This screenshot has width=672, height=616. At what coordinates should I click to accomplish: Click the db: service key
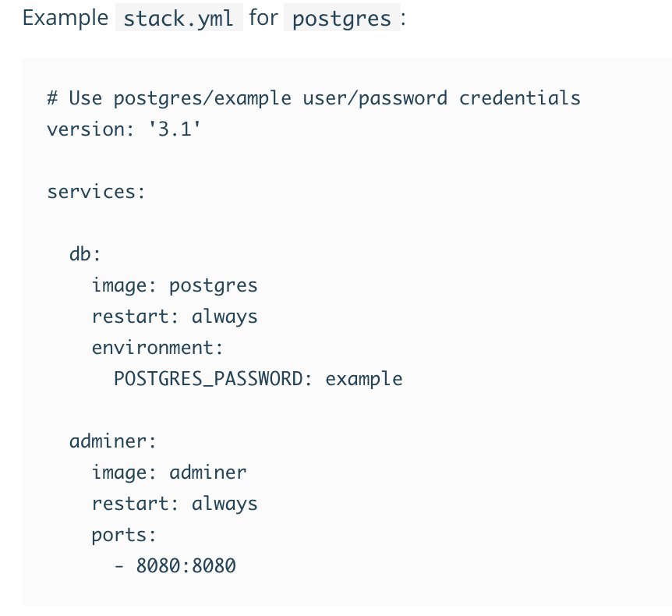86,253
